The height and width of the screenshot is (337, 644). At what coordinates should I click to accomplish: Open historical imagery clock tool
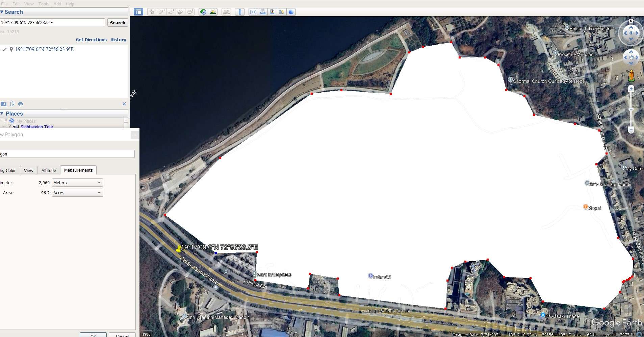pyautogui.click(x=203, y=12)
